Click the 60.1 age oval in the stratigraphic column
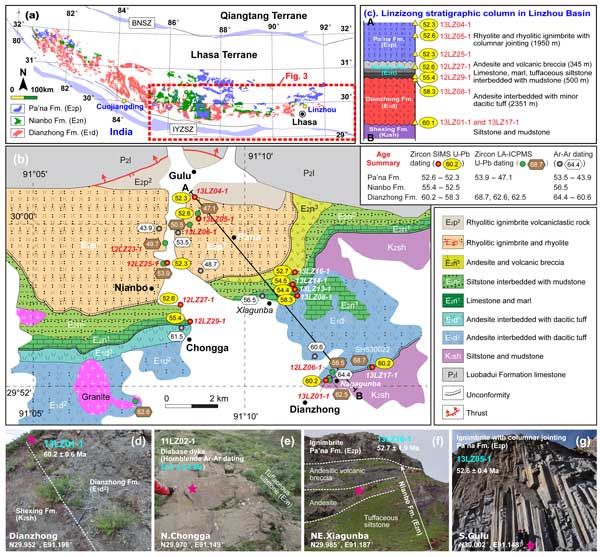The height and width of the screenshot is (557, 600). click(x=428, y=122)
